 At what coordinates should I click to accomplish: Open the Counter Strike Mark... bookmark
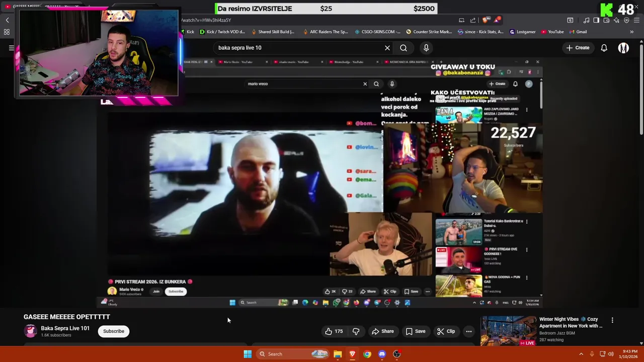click(x=429, y=32)
